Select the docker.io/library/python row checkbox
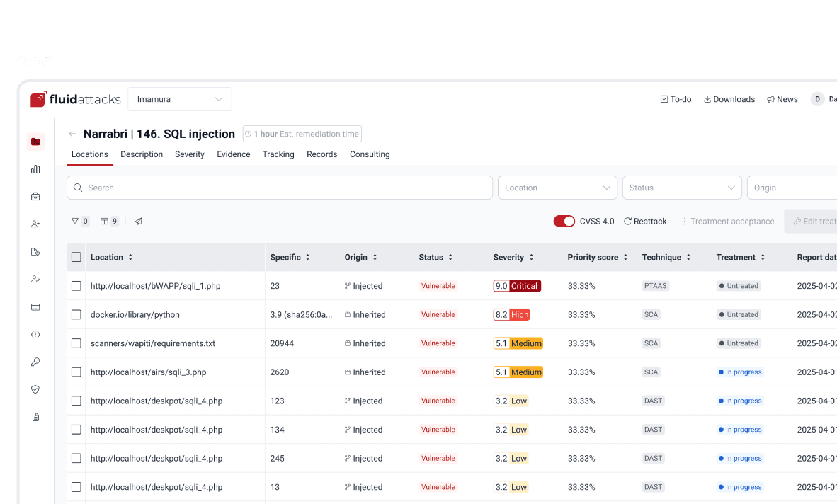This screenshot has width=837, height=504. tap(76, 315)
